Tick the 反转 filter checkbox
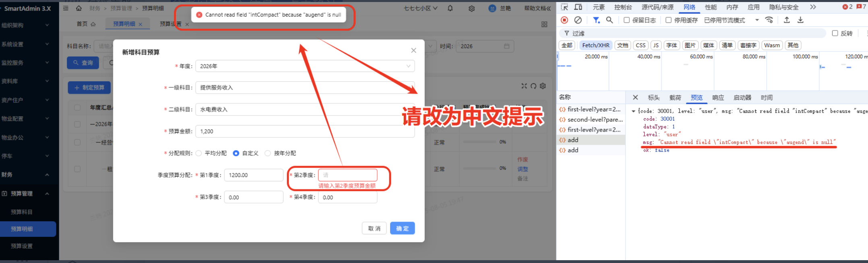 pyautogui.click(x=835, y=33)
